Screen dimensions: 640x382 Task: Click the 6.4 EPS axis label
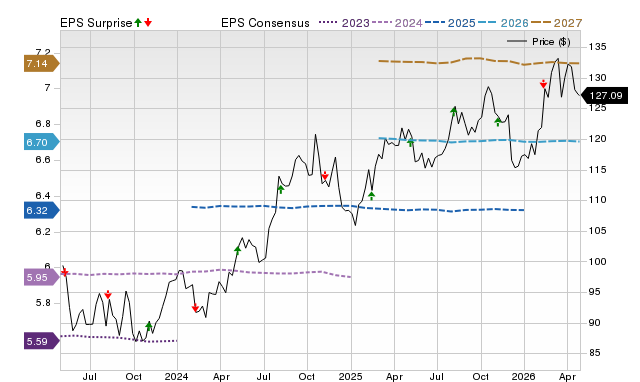point(43,195)
